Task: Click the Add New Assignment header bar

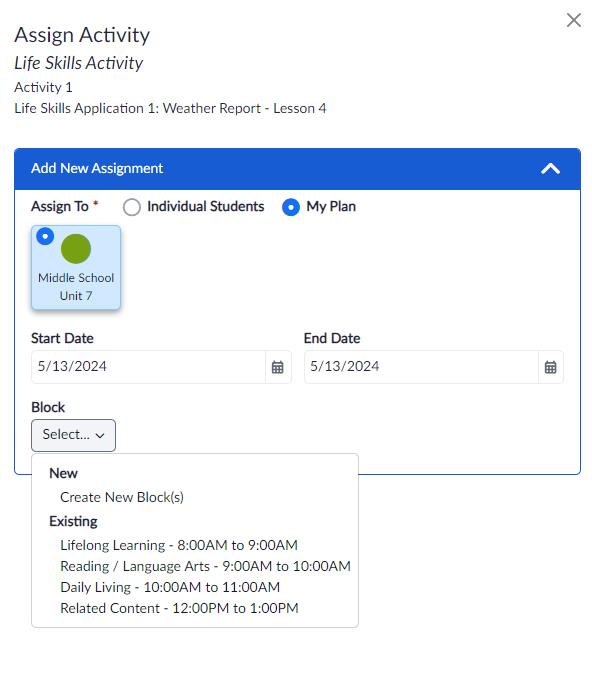Action: 298,169
